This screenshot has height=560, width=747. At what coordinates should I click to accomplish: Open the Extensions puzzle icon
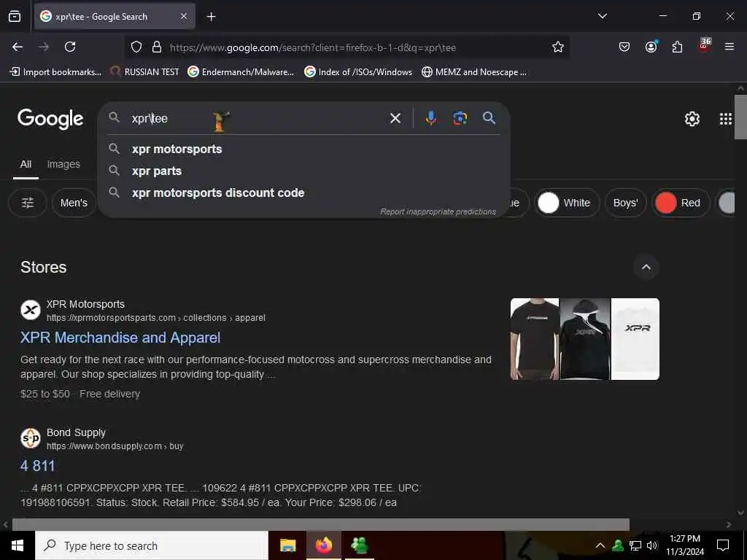click(677, 47)
